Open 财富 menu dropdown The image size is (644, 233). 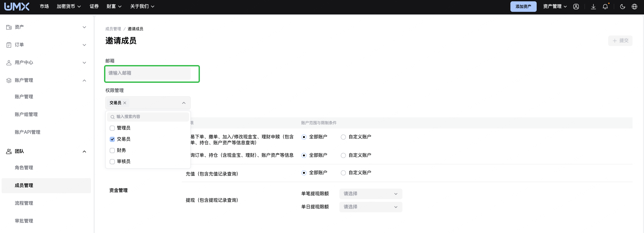coord(114,7)
